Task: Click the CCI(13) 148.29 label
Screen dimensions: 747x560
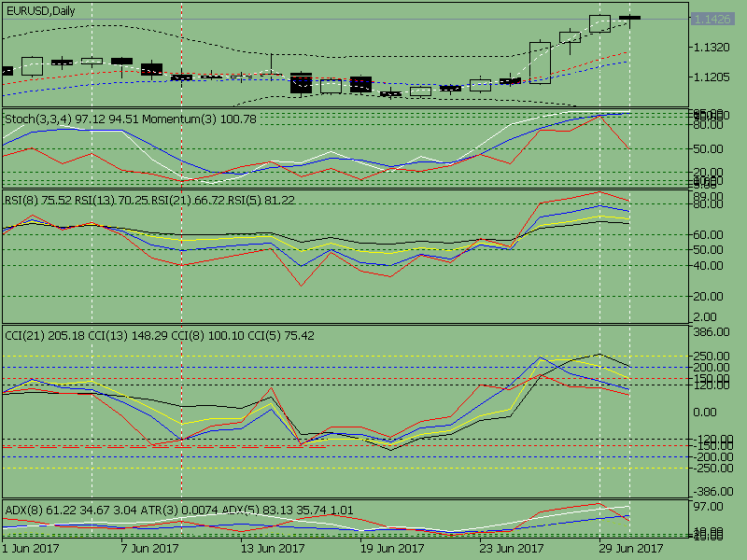Action: [x=128, y=336]
